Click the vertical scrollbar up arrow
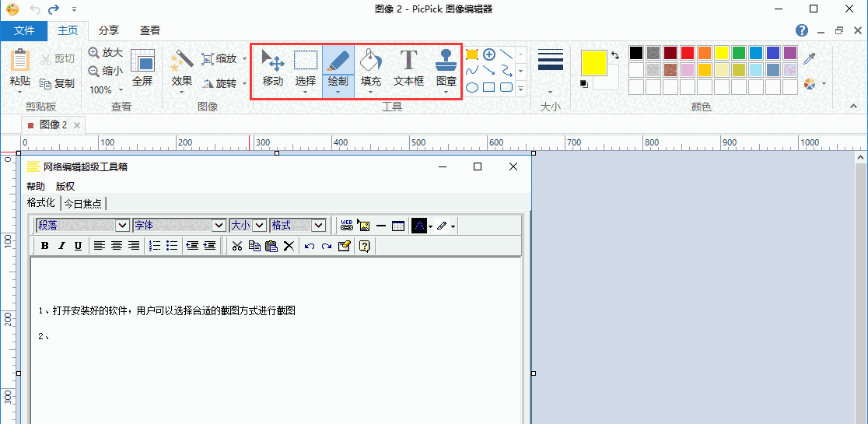 click(x=861, y=158)
